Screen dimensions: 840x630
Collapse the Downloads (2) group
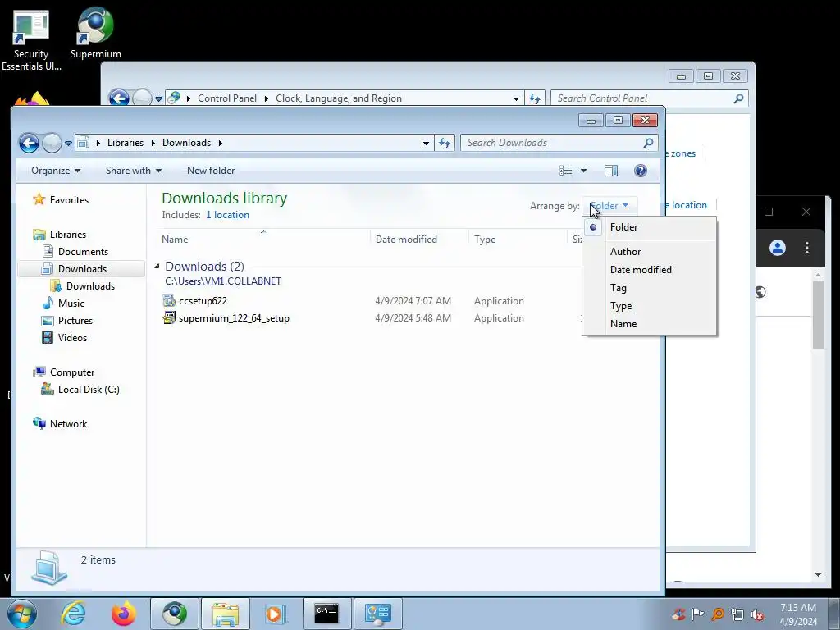(157, 267)
